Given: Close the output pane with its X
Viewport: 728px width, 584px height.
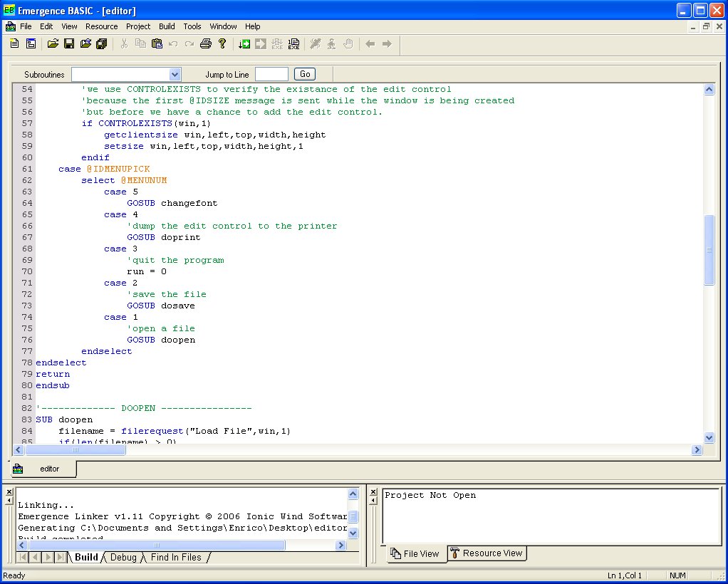Looking at the screenshot, I should 9,491.
